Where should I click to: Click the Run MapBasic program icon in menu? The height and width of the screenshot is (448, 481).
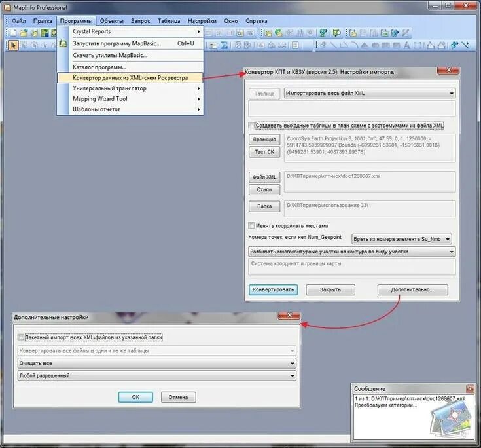click(x=63, y=43)
